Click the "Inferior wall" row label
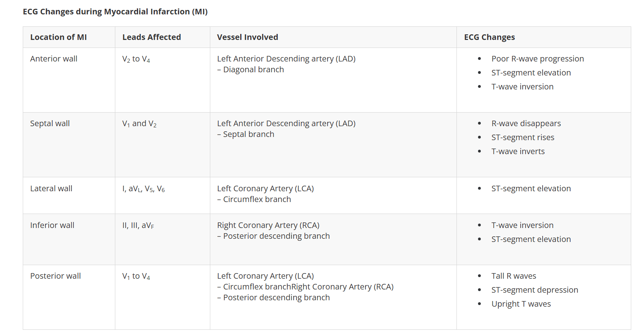The image size is (644, 331). [x=52, y=225]
